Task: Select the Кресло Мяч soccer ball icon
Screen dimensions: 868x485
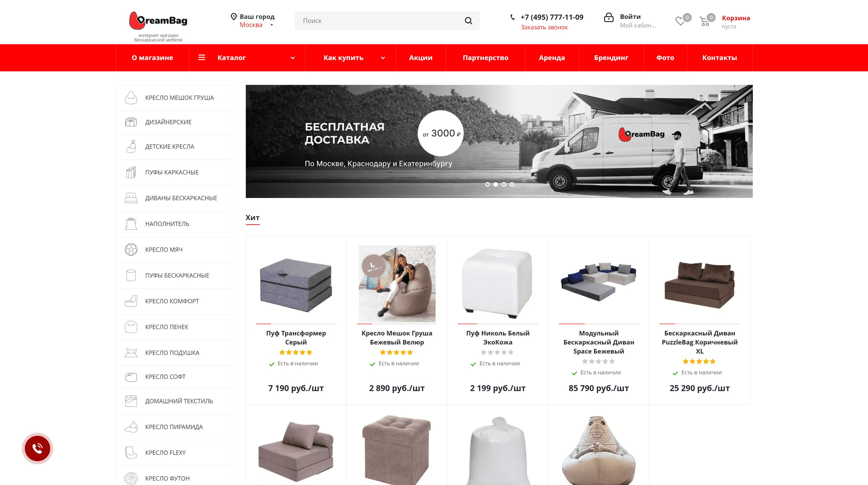Action: tap(131, 250)
